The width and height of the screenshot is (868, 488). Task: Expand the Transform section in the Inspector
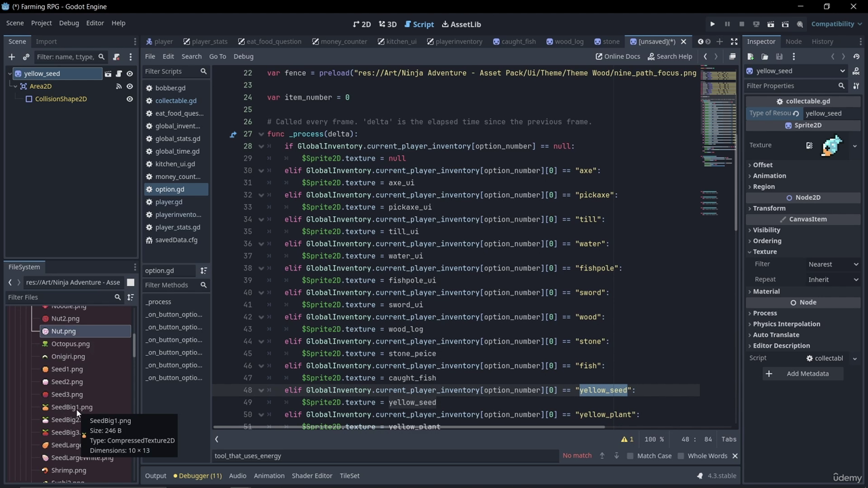(769, 208)
